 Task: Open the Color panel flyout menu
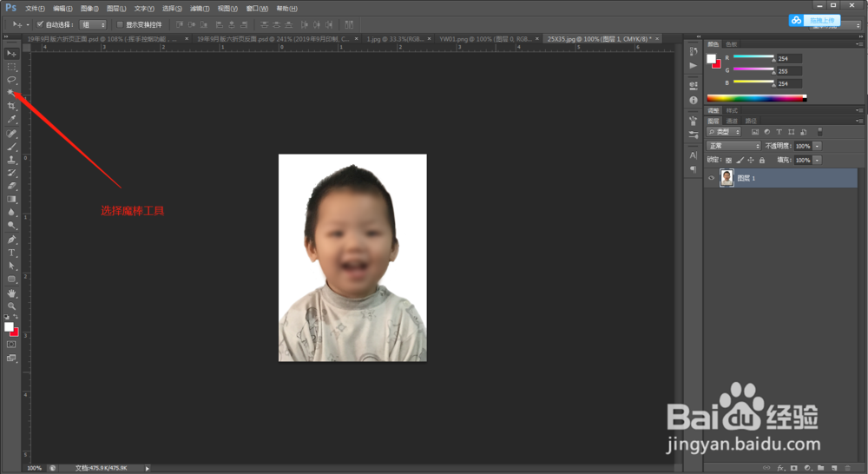click(x=858, y=43)
